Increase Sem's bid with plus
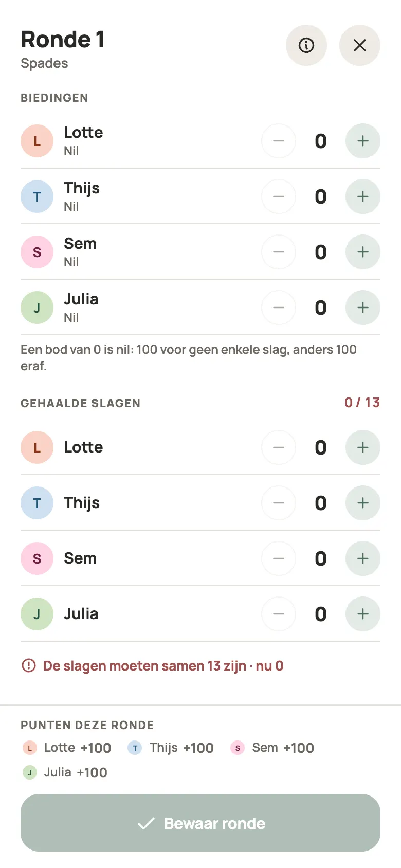 (x=363, y=252)
